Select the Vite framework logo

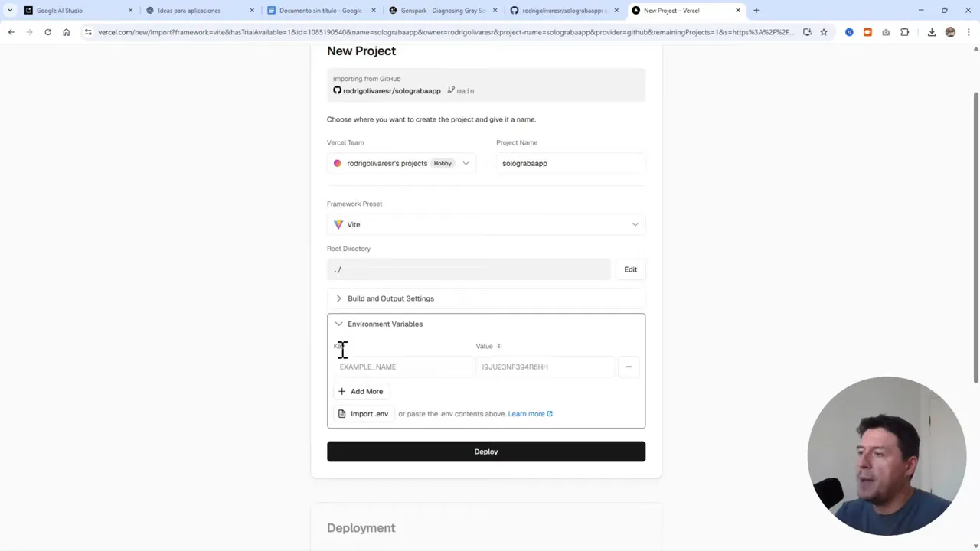click(x=339, y=224)
